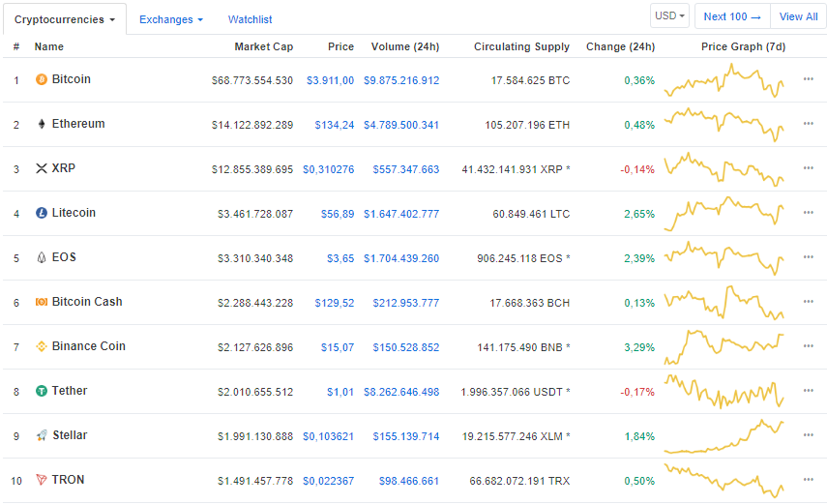Open Litecoin's 7-day price graph
This screenshot has width=827, height=504.
point(724,214)
